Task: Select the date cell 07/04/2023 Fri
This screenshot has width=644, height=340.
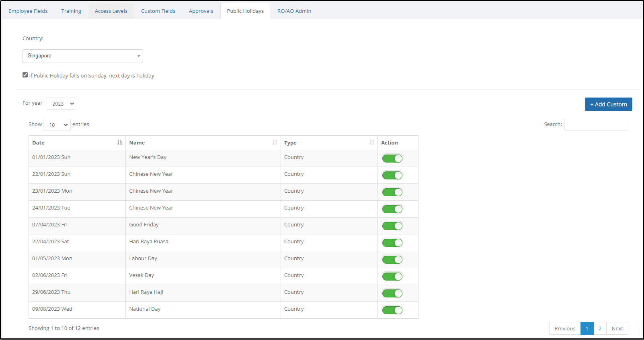Action: point(77,226)
